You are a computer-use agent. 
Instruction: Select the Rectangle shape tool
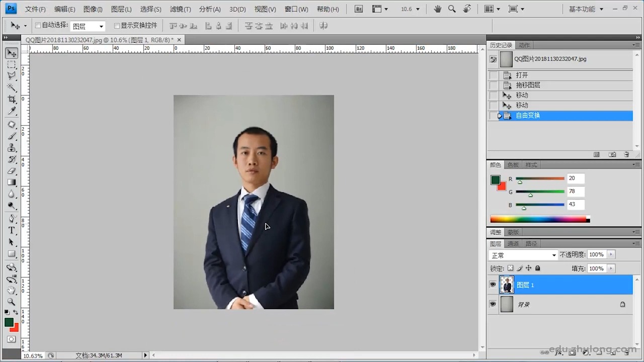pos(12,253)
